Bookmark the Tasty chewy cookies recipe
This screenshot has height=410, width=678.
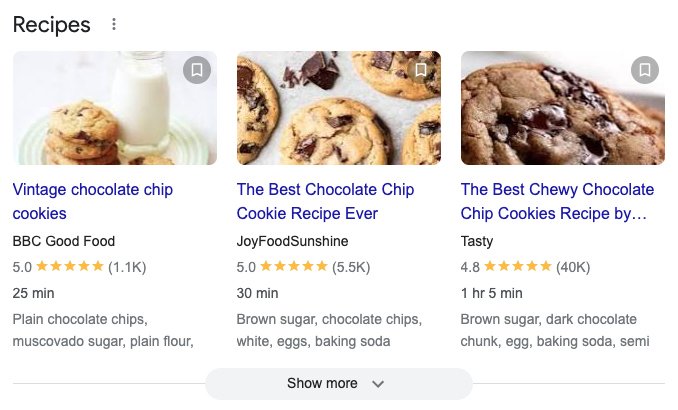[x=645, y=70]
